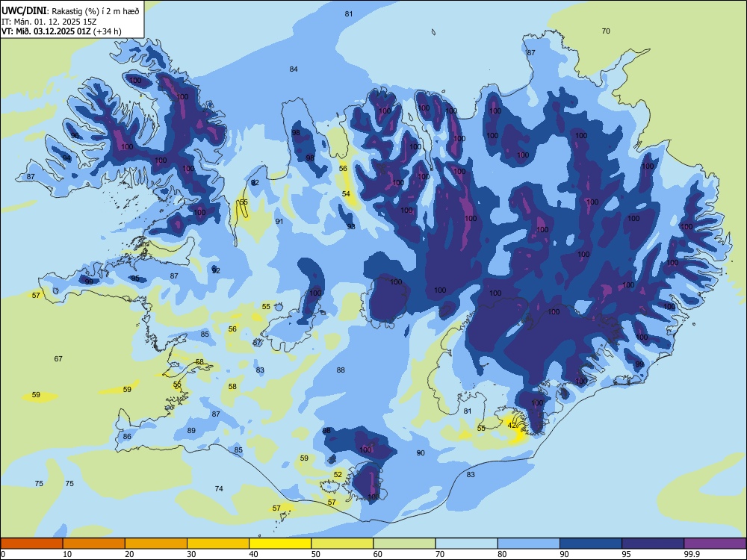
Task: Click the humidity value 93 on the map
Action: pos(351,227)
